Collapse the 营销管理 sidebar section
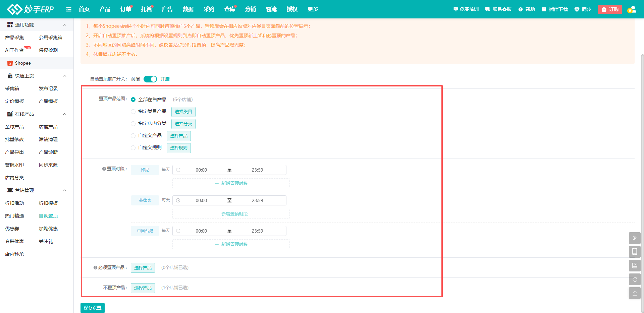Viewport: 644px width, 313px height. pos(65,190)
